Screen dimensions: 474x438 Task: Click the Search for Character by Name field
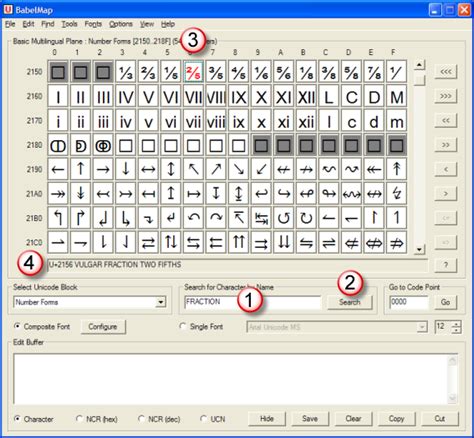tap(252, 302)
